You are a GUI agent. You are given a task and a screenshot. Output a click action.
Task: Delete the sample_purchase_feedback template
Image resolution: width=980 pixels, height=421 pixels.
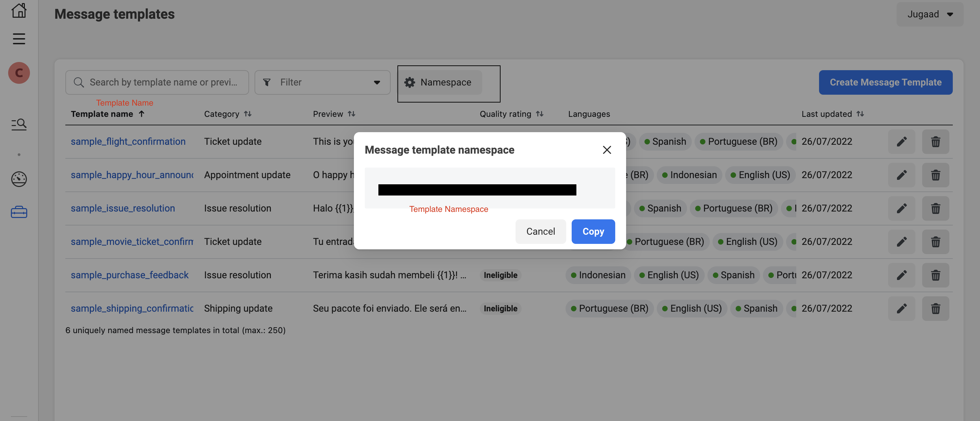(935, 275)
